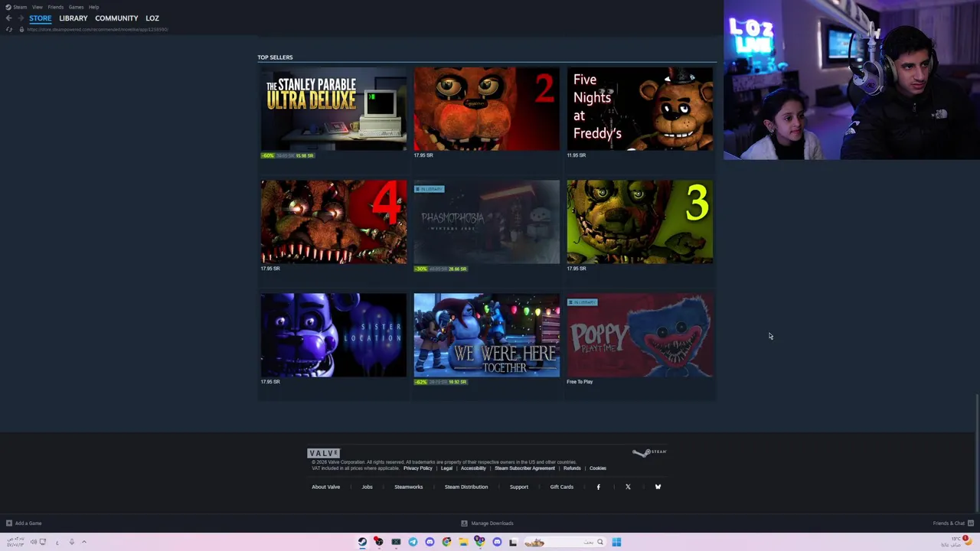
Task: Open Friends & Chat
Action: coord(949,523)
